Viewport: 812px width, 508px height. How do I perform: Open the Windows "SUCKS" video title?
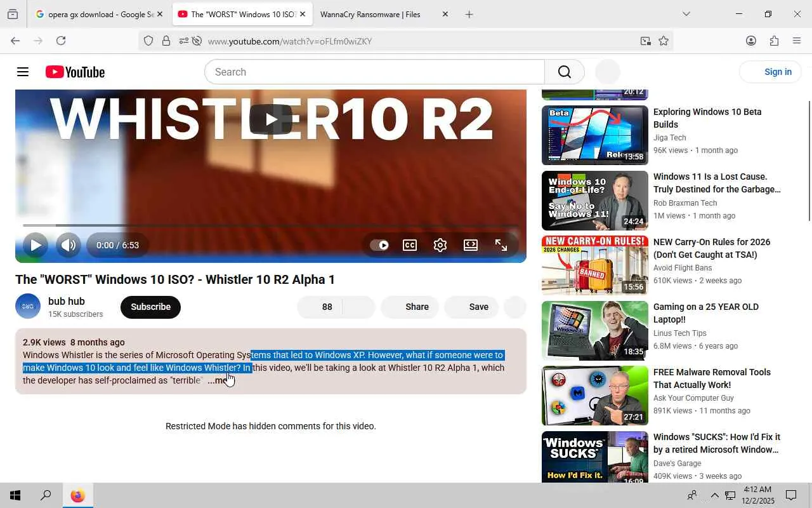[717, 443]
